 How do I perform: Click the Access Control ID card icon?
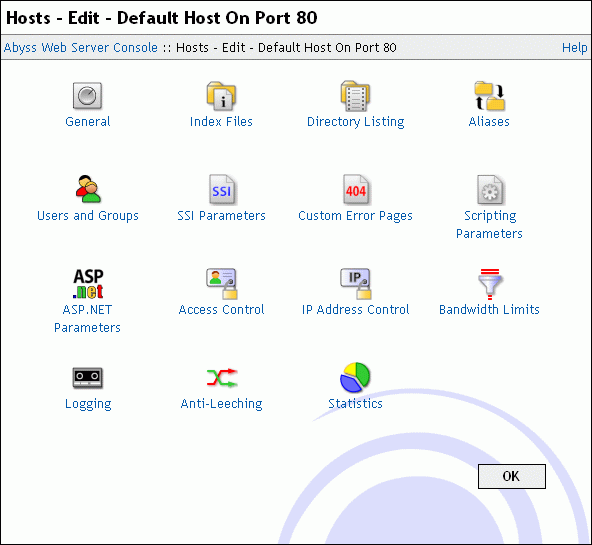pyautogui.click(x=222, y=283)
